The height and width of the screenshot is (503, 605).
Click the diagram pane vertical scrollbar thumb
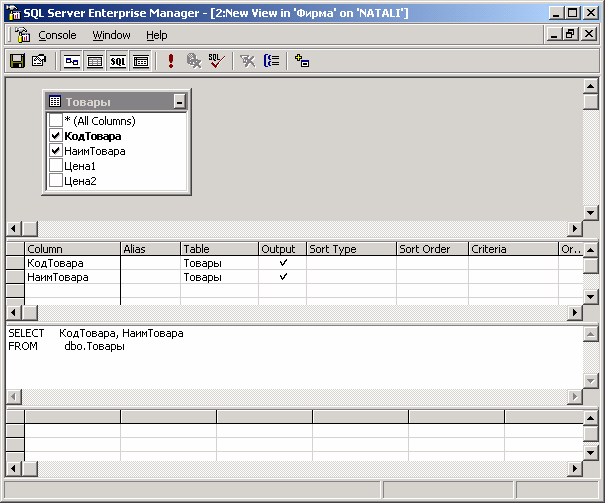click(590, 101)
